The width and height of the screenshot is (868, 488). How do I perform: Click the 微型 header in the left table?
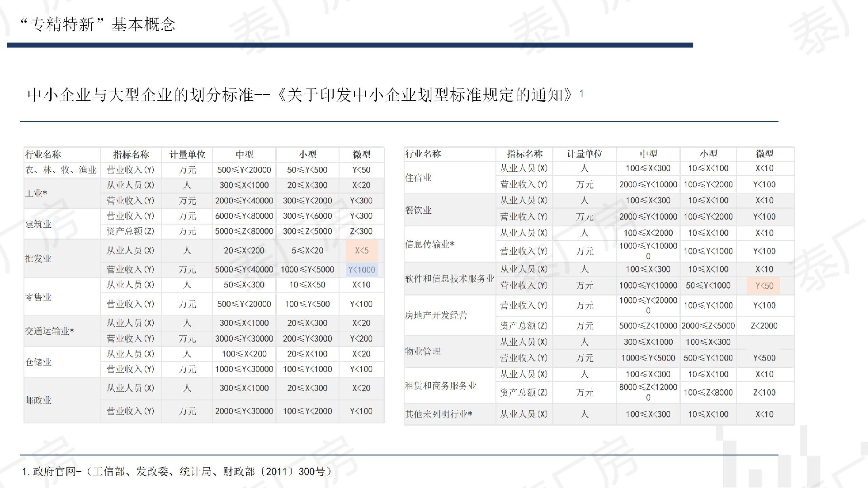tap(361, 155)
